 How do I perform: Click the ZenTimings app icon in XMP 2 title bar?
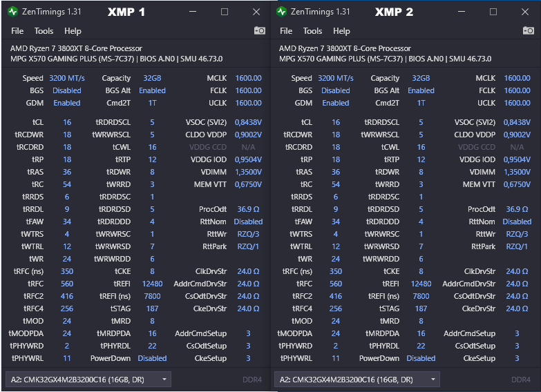point(281,12)
